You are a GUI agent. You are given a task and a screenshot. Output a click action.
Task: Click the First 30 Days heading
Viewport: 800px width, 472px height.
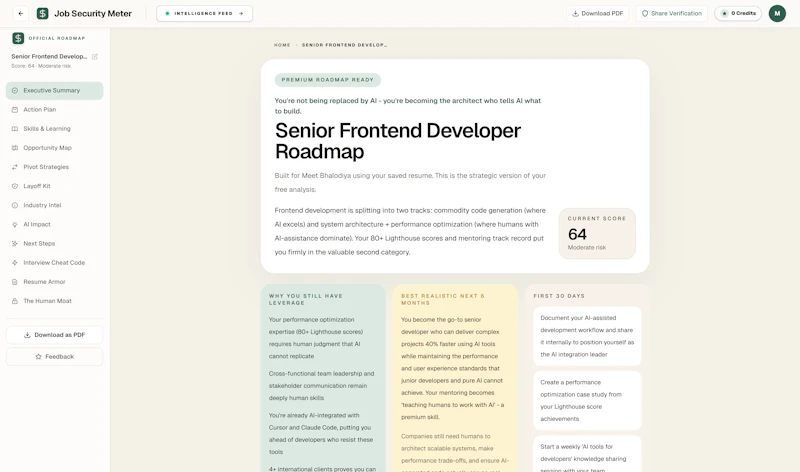click(559, 296)
